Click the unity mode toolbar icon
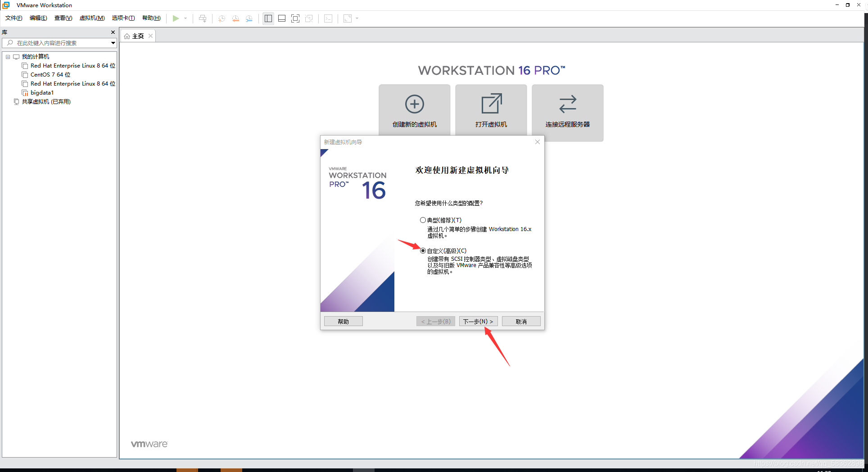Screen dimensions: 868x472 tap(309, 18)
